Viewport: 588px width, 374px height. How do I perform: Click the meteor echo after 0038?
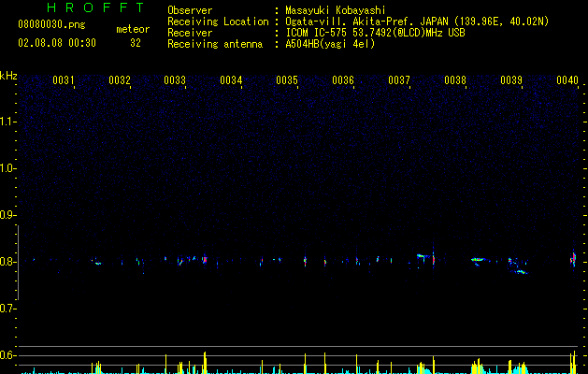click(x=478, y=259)
